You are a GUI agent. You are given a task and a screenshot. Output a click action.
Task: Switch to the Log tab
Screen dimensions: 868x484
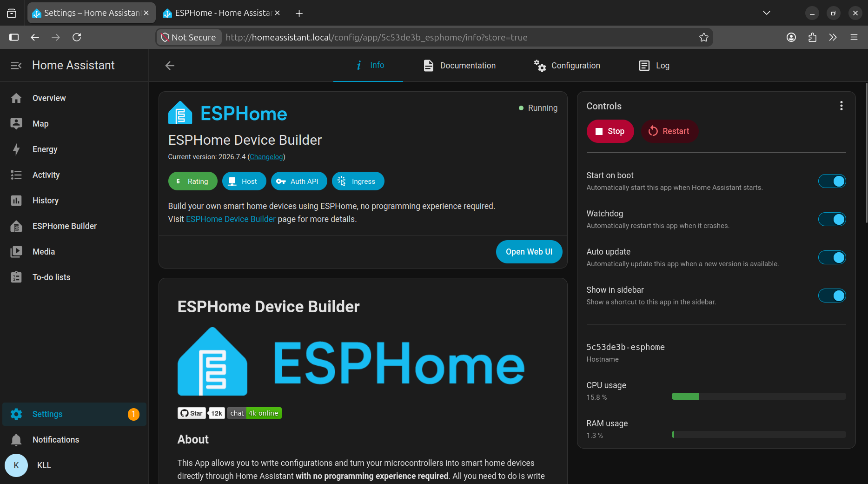tap(654, 66)
